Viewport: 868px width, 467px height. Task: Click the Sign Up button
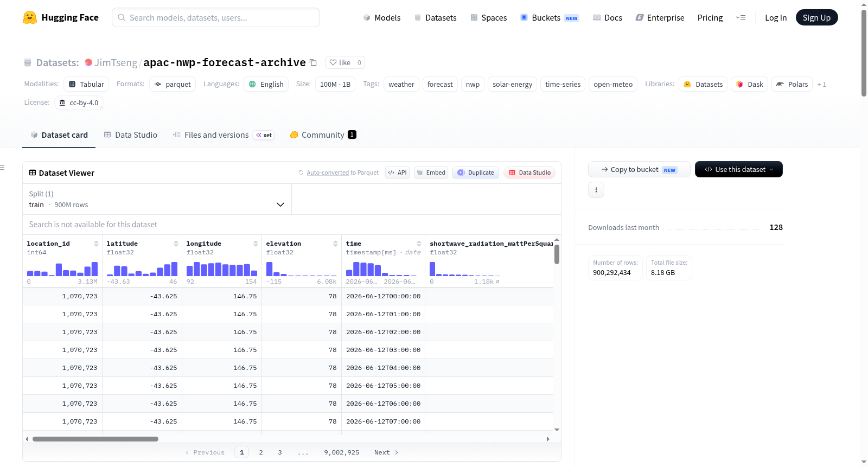coord(816,17)
